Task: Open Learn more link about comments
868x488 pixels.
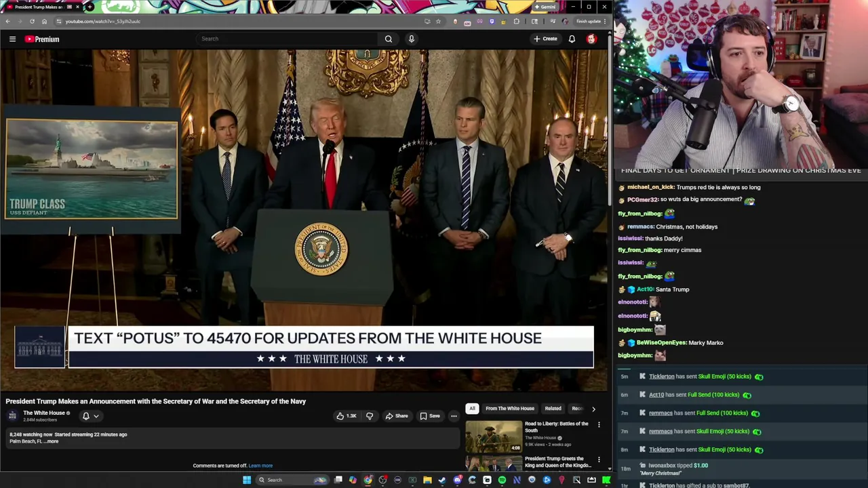Action: (x=260, y=466)
